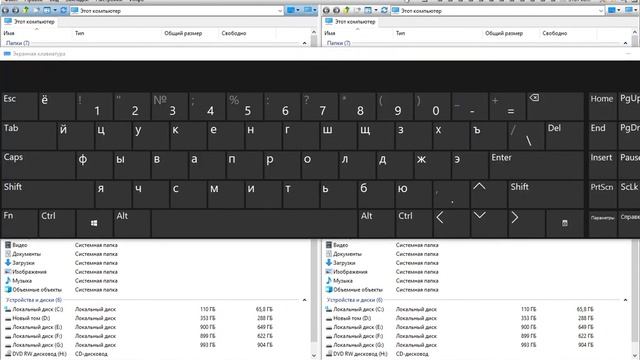
Task: Sort right pane by Свободно column
Action: pyautogui.click(x=555, y=33)
